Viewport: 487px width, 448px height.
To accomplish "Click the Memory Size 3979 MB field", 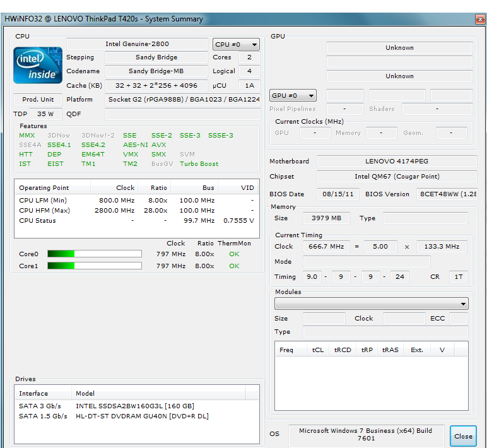I will pyautogui.click(x=326, y=218).
